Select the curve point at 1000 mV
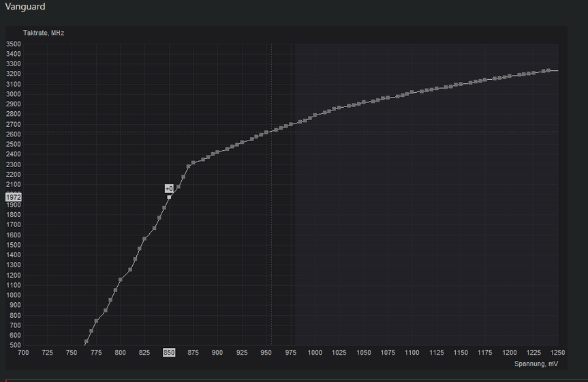This screenshot has height=382, width=588. (x=315, y=115)
